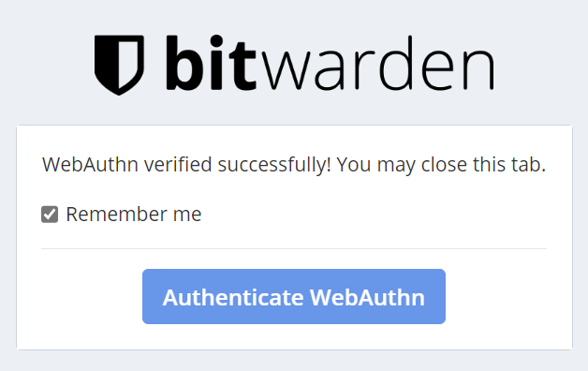Click the thin "warden" part of the logo
The image size is (588, 371).
[x=378, y=63]
